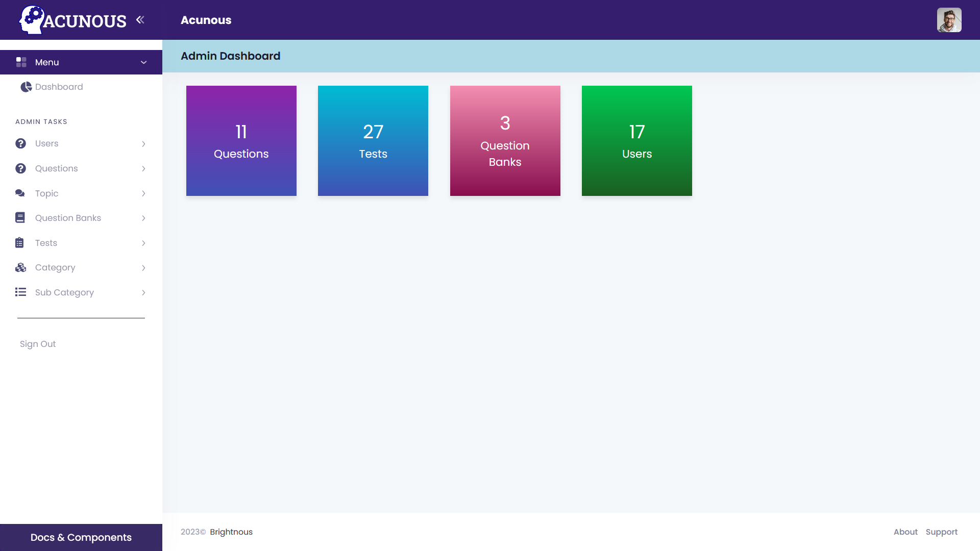980x551 pixels.
Task: Click the Sub Category list icon
Action: 20,292
